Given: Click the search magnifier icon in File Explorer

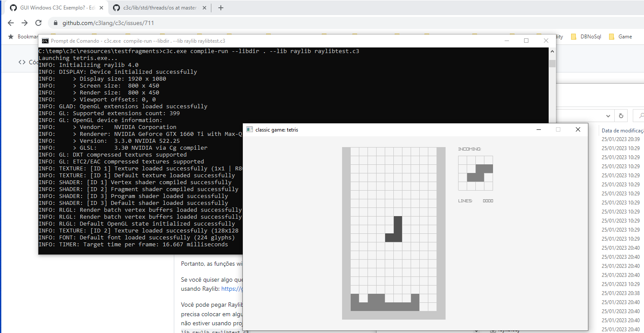Looking at the screenshot, I should coord(641,116).
